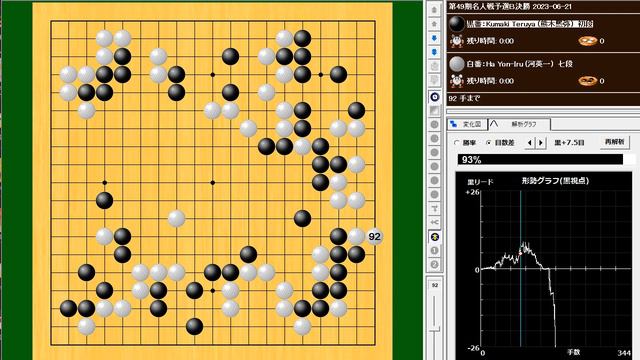
Task: Click the left arrow beside 黒+7.5目
Action: pyautogui.click(x=530, y=143)
